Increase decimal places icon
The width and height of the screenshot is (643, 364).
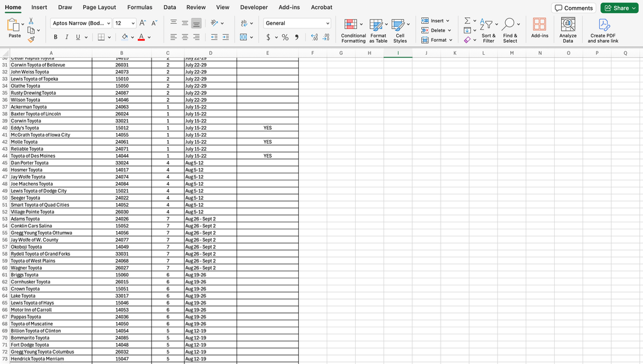[314, 37]
